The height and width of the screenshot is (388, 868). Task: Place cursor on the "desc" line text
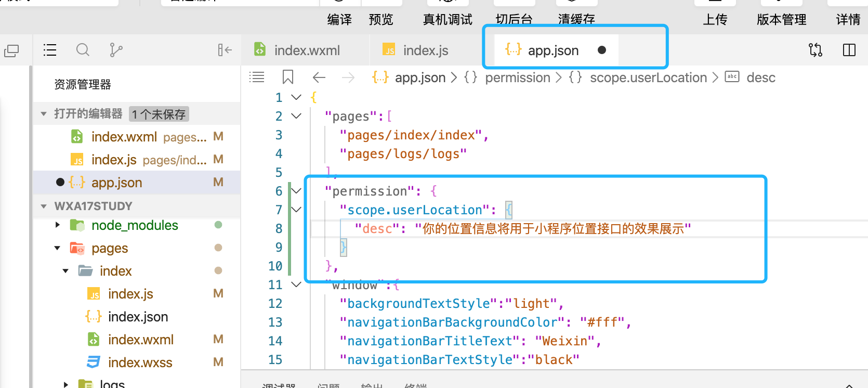click(523, 229)
